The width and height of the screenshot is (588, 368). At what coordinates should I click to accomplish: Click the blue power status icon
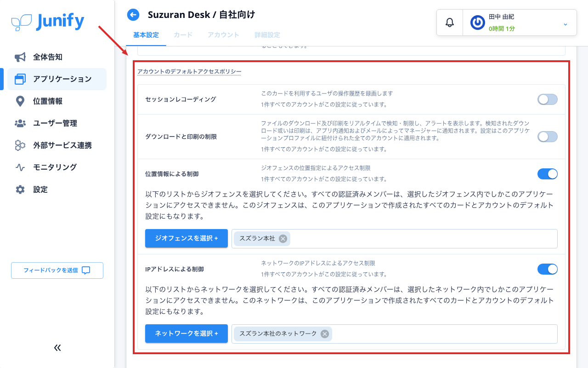pos(478,23)
